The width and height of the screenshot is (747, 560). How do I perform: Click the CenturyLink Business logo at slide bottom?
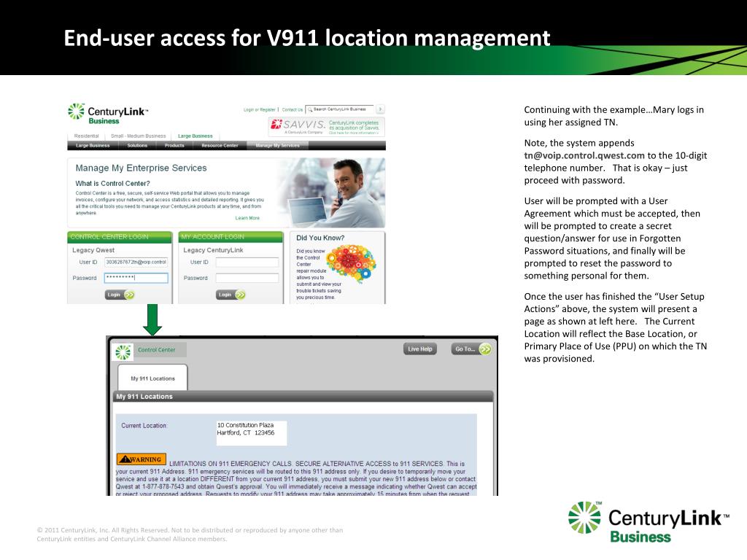click(649, 522)
